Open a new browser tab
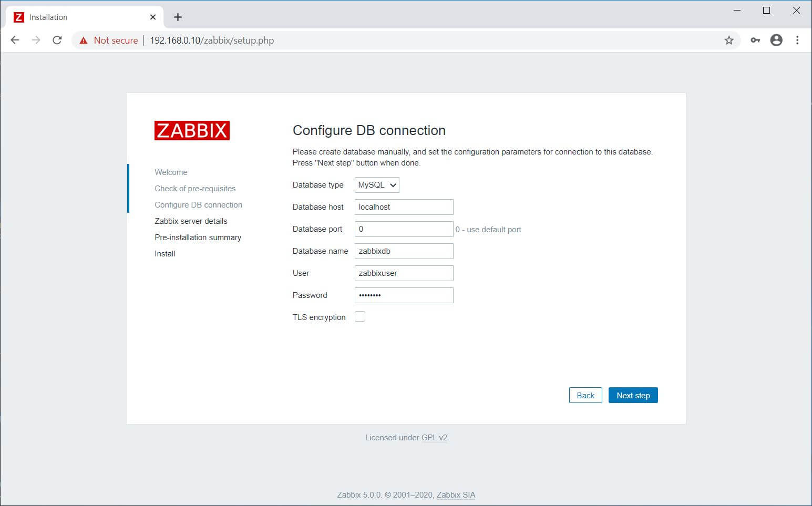Screen dimensions: 812x506 178,17
